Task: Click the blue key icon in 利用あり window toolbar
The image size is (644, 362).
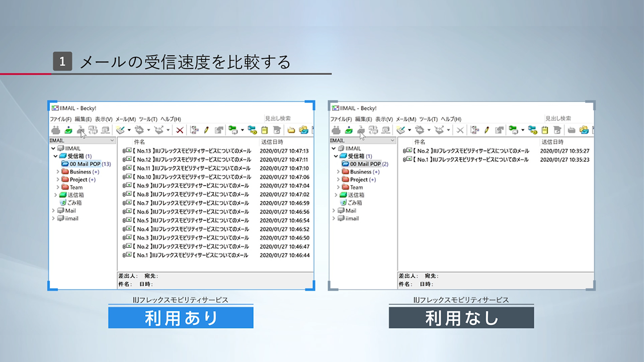Action: pos(252,130)
